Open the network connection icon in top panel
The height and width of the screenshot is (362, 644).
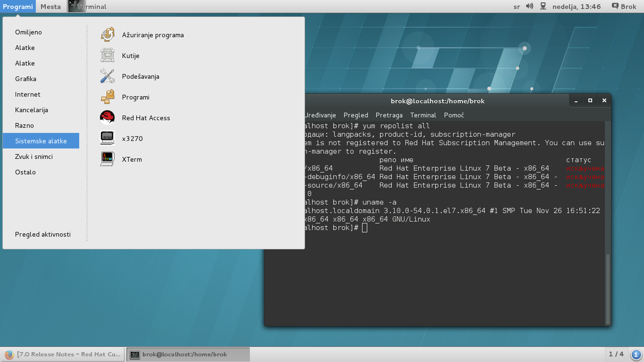[543, 7]
